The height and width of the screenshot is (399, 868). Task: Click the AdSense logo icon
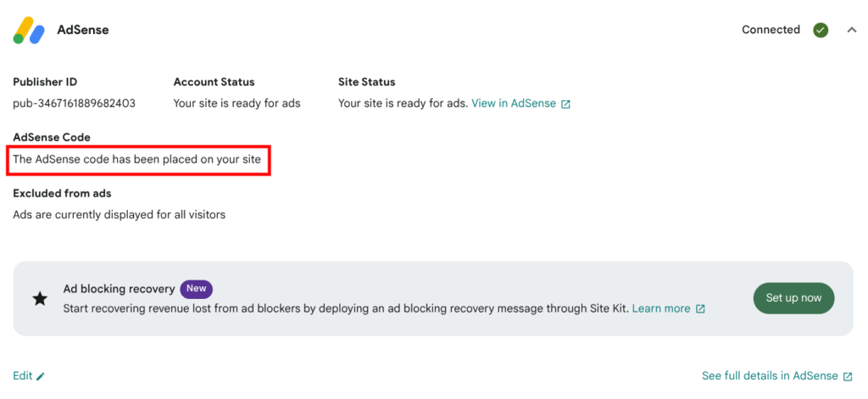pyautogui.click(x=29, y=30)
